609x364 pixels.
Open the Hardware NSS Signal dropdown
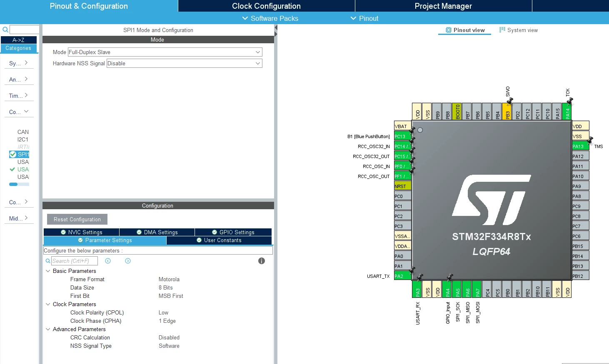pos(185,63)
